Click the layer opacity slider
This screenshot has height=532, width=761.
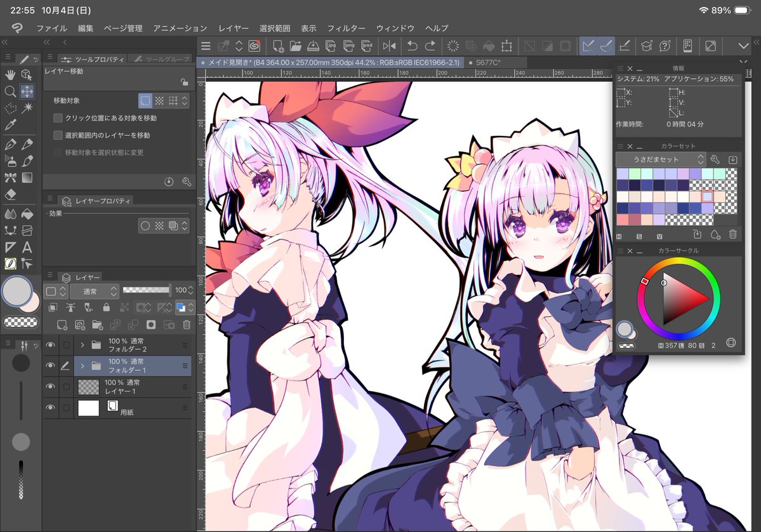pos(147,290)
